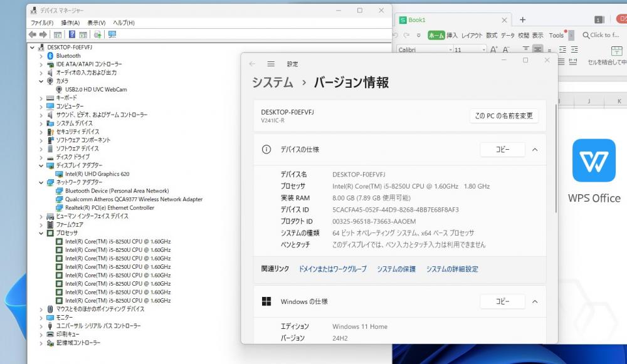The width and height of the screenshot is (627, 364).
Task: Click Undo in WPS quick access toolbar
Action: 396,35
